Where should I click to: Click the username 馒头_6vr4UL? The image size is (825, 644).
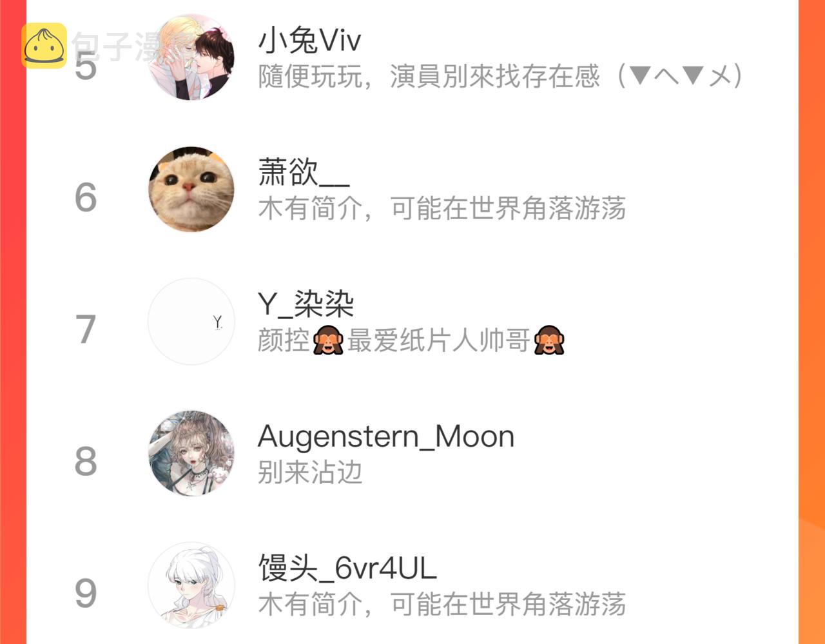tap(347, 568)
